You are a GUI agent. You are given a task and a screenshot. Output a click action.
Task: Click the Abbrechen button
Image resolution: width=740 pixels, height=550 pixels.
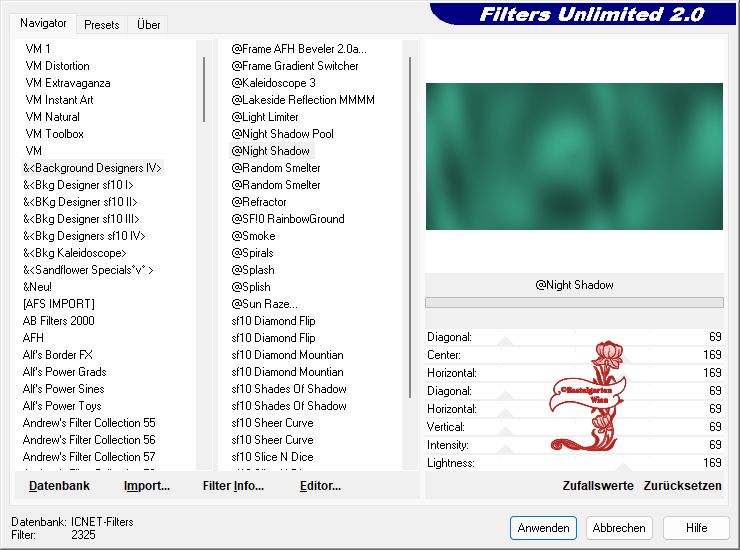(x=619, y=528)
